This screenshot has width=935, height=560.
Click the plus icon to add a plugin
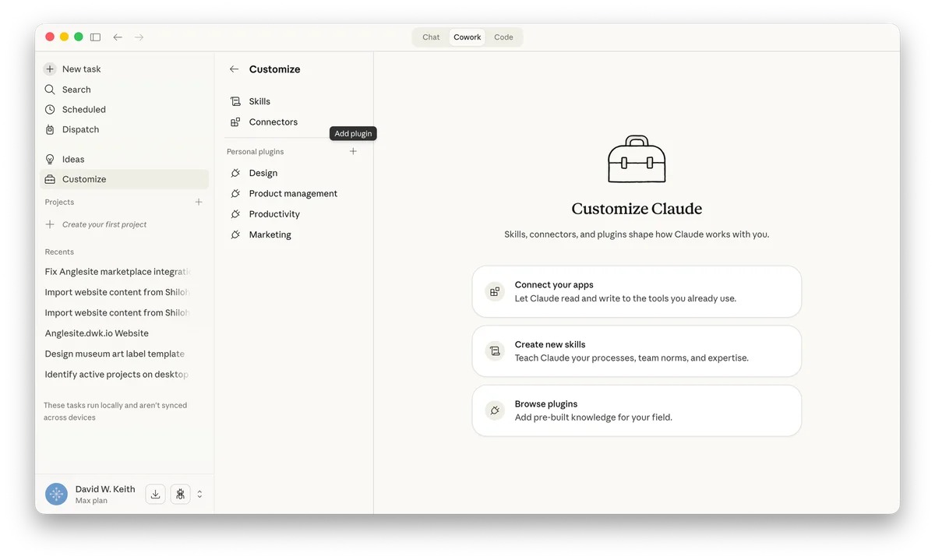pyautogui.click(x=353, y=151)
